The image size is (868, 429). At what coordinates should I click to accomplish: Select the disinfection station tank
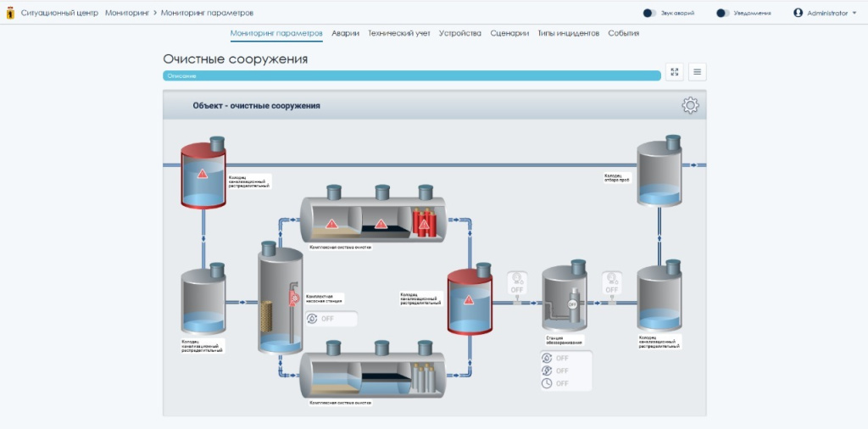pyautogui.click(x=564, y=296)
